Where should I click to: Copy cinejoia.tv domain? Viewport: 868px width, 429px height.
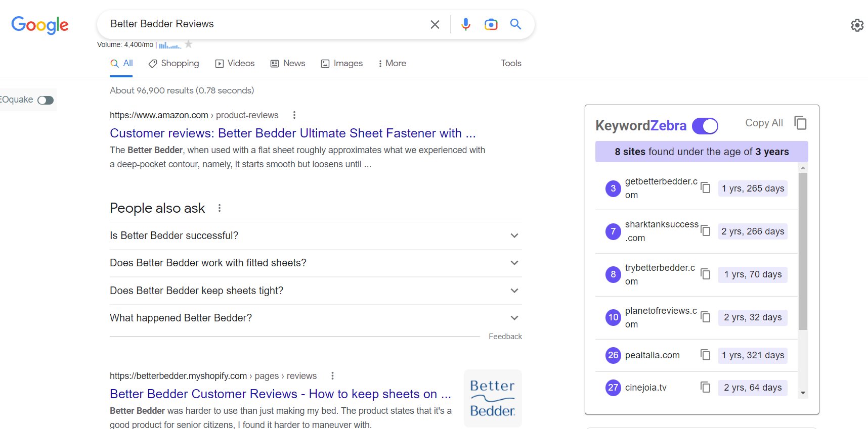tap(706, 388)
